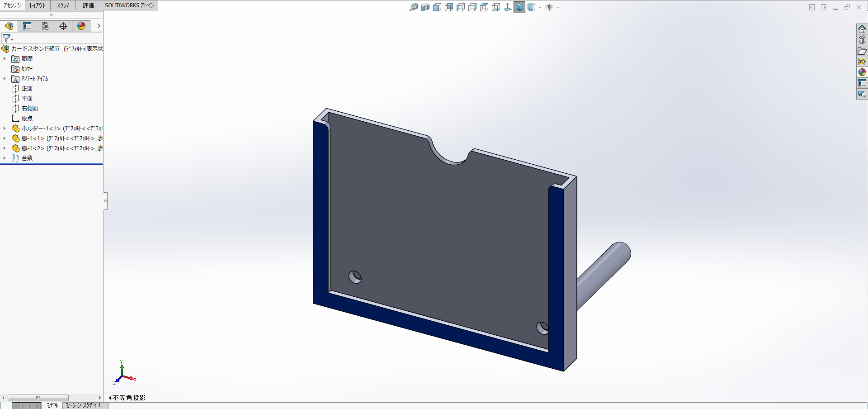Viewport: 868px width, 409px height.
Task: Open the Appearances color ball in task pane
Action: [862, 72]
